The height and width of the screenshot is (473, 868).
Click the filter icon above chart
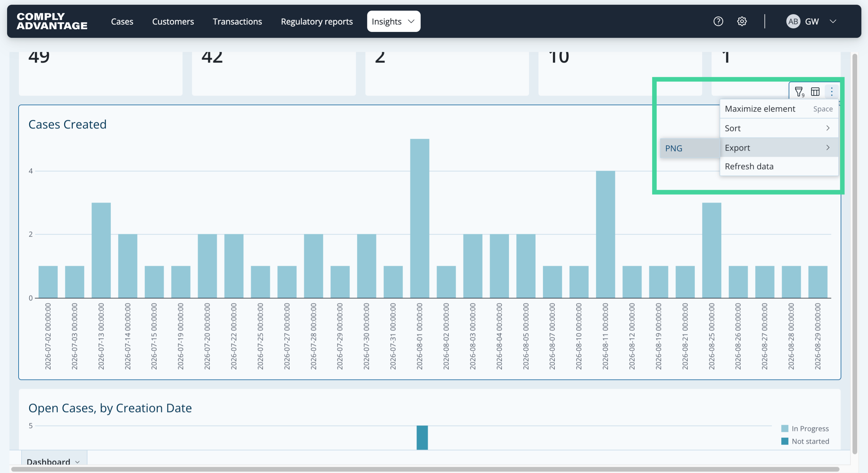[x=799, y=92]
